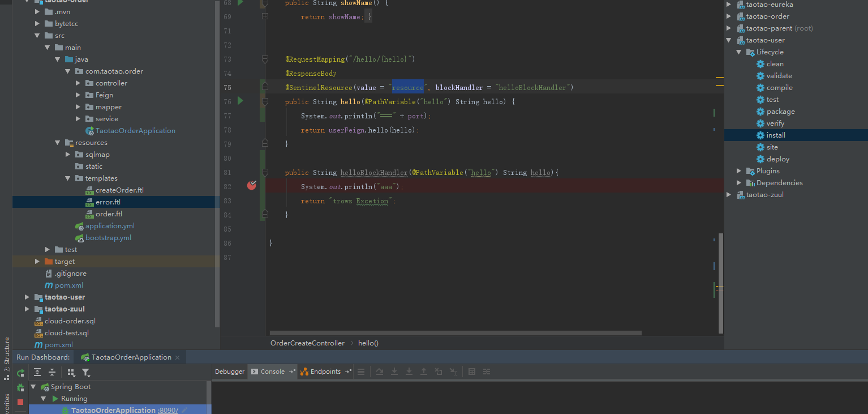The image size is (868, 414).
Task: Click the rerun icon in Run Dashboard
Action: coord(20,373)
